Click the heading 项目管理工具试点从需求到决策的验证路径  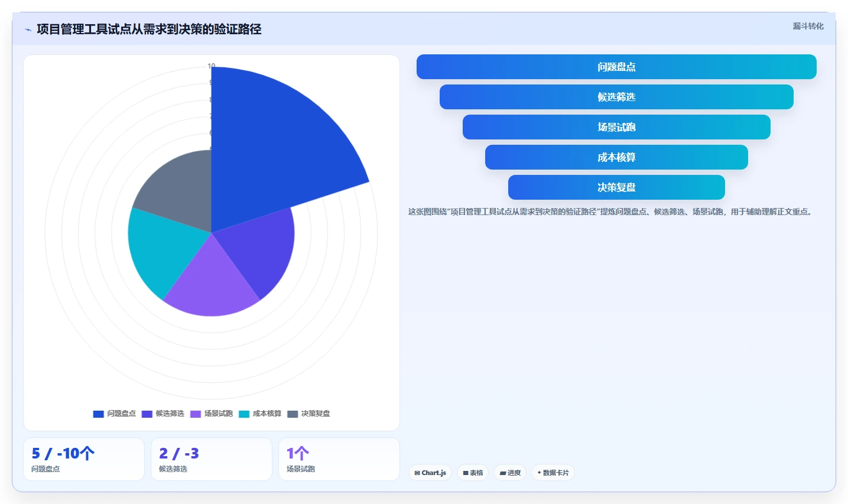point(149,29)
